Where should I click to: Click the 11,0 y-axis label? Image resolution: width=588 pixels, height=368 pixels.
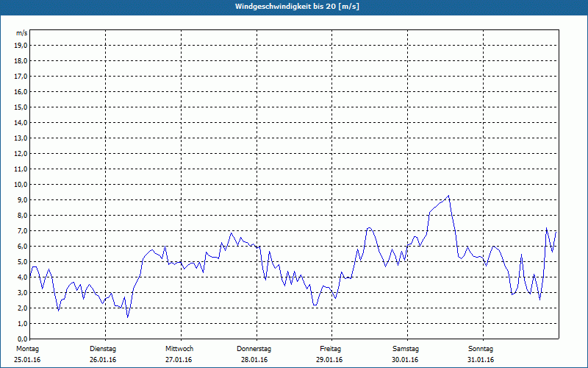[21, 169]
